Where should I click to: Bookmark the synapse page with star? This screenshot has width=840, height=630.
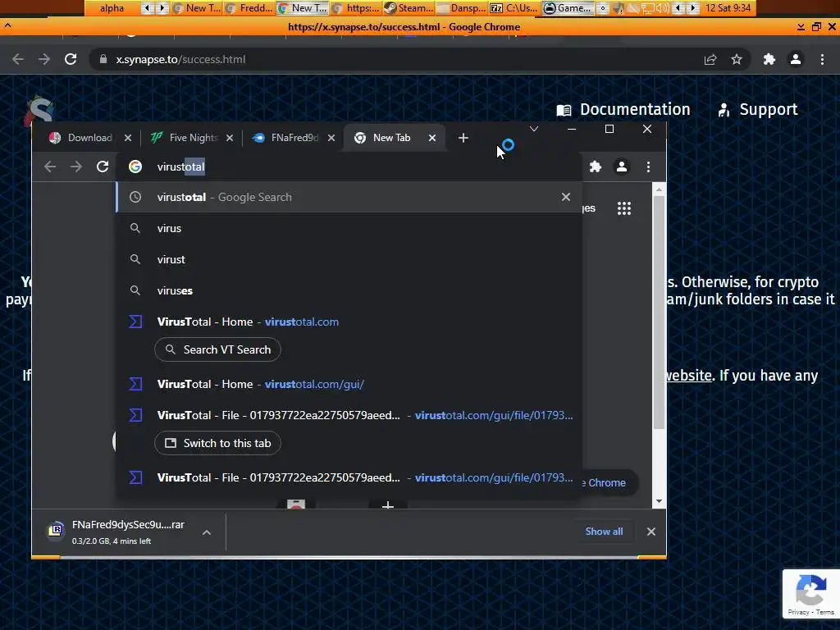pos(737,59)
